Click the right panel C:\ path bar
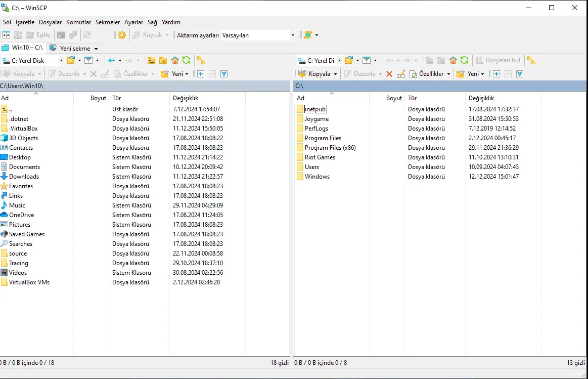The width and height of the screenshot is (588, 379). pos(439,86)
